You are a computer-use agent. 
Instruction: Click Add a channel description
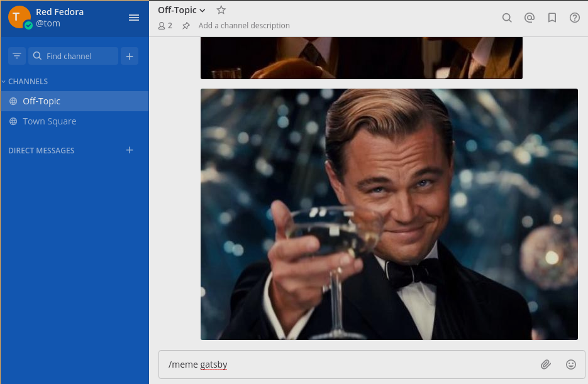point(244,26)
